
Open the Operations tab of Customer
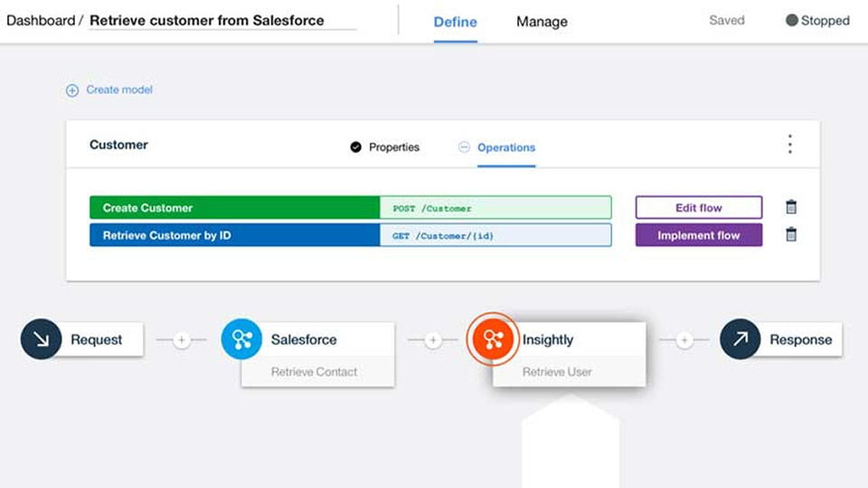point(506,147)
